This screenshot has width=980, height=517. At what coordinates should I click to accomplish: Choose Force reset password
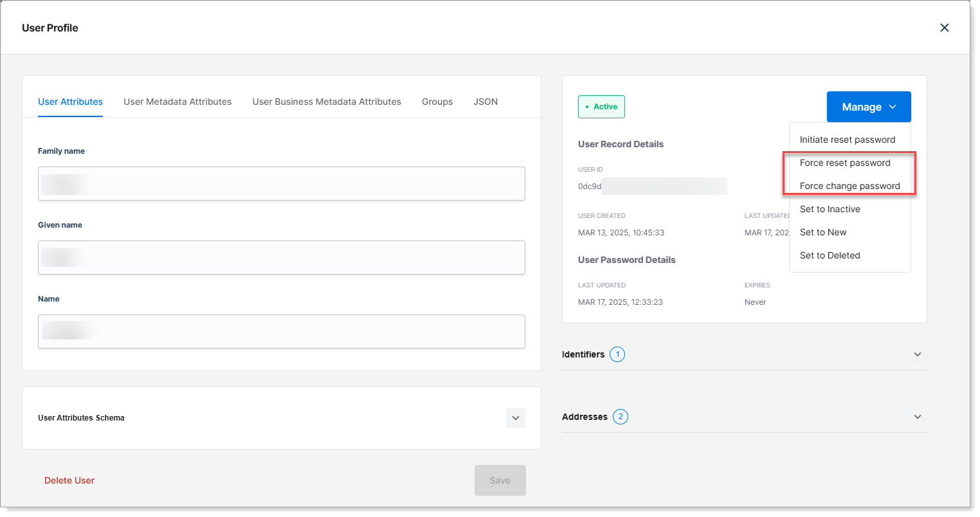[845, 163]
